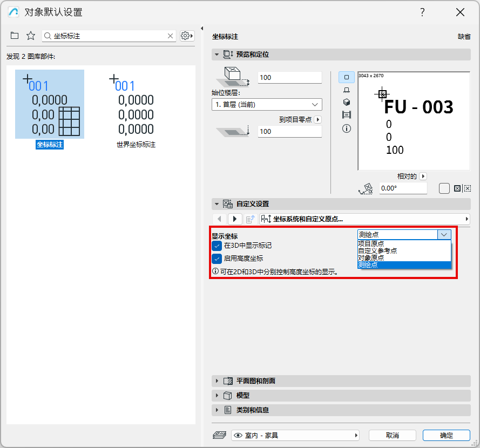Image resolution: width=480 pixels, height=448 pixels.
Task: Clear the 坐标标注 search text
Action: point(170,36)
